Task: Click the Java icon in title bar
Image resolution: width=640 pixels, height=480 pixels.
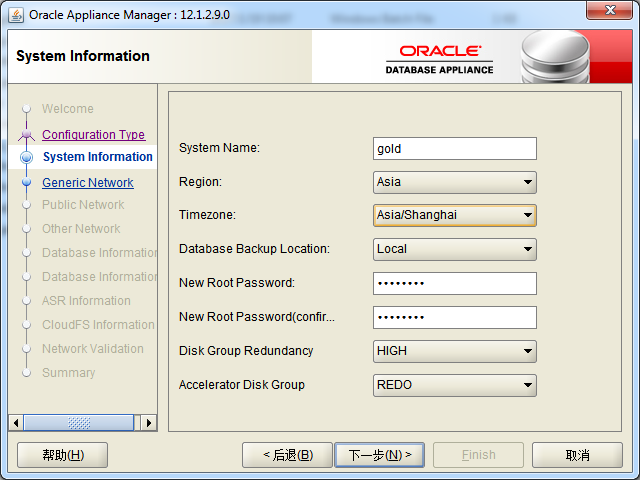Action: click(x=16, y=16)
